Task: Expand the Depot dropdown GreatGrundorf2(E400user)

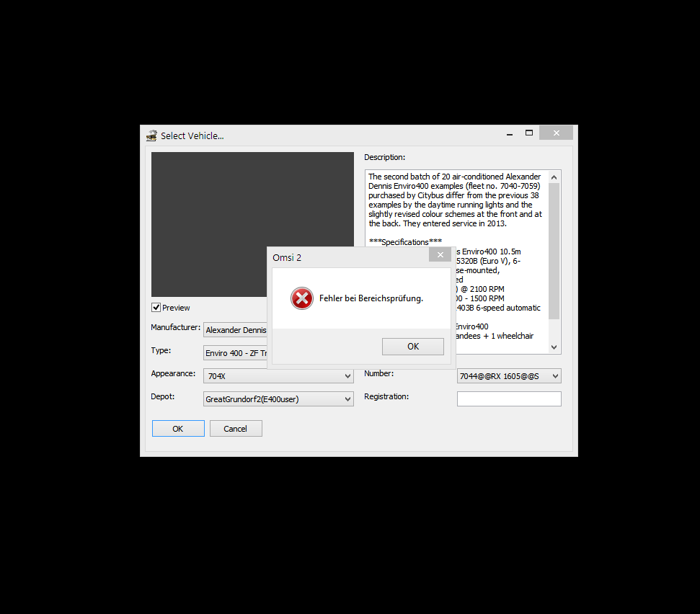Action: 278,399
